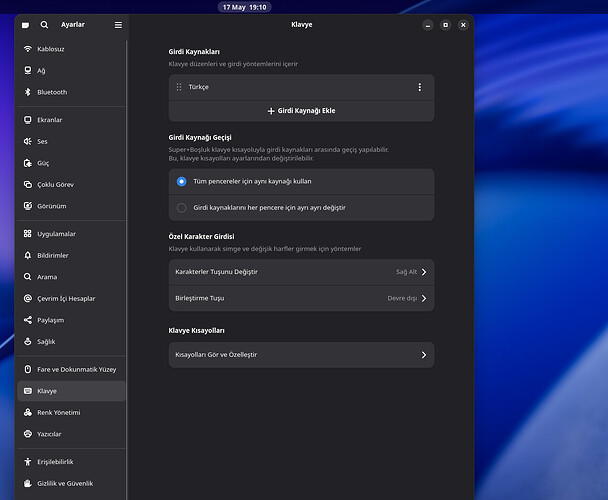Click the Paylaşım label
Screen dimensions: 608x500
pyautogui.click(x=51, y=320)
